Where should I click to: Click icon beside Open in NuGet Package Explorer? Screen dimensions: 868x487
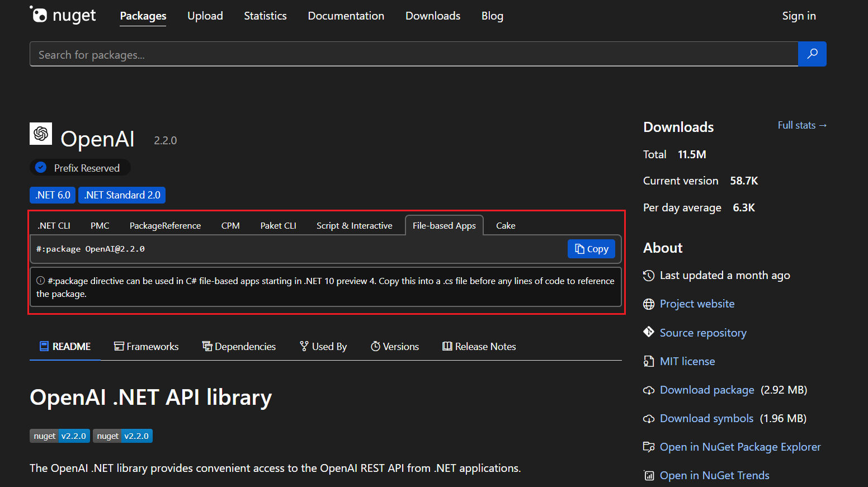[x=649, y=447]
